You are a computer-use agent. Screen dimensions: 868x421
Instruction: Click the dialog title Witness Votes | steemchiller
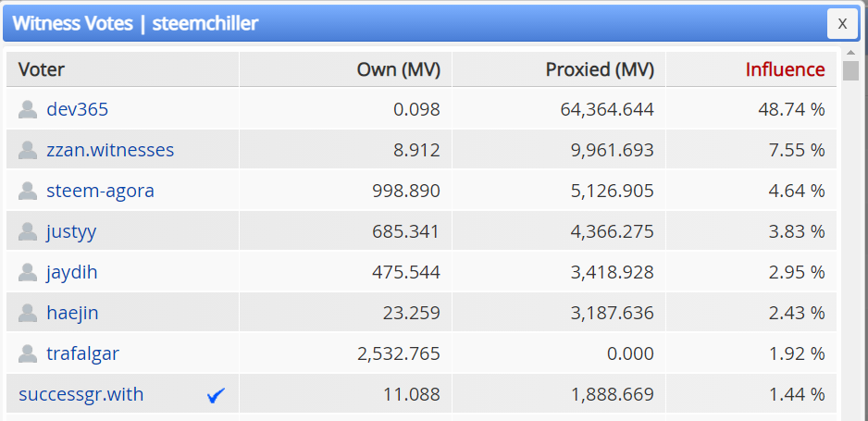point(135,24)
